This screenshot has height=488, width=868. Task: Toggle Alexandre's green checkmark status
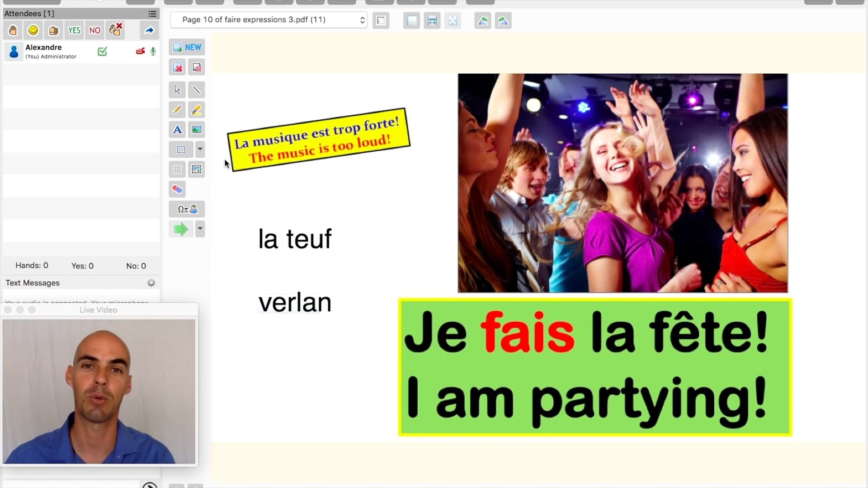[103, 52]
